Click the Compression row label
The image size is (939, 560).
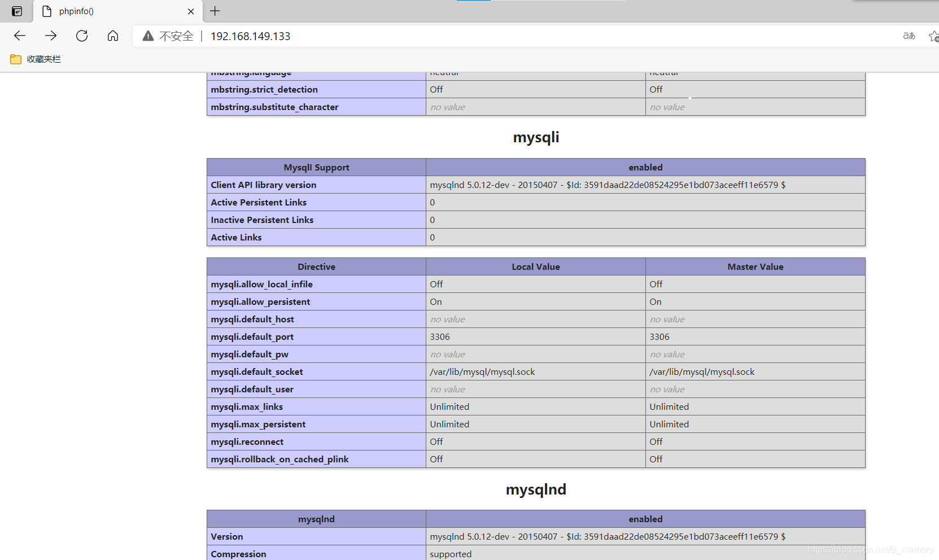coord(238,554)
